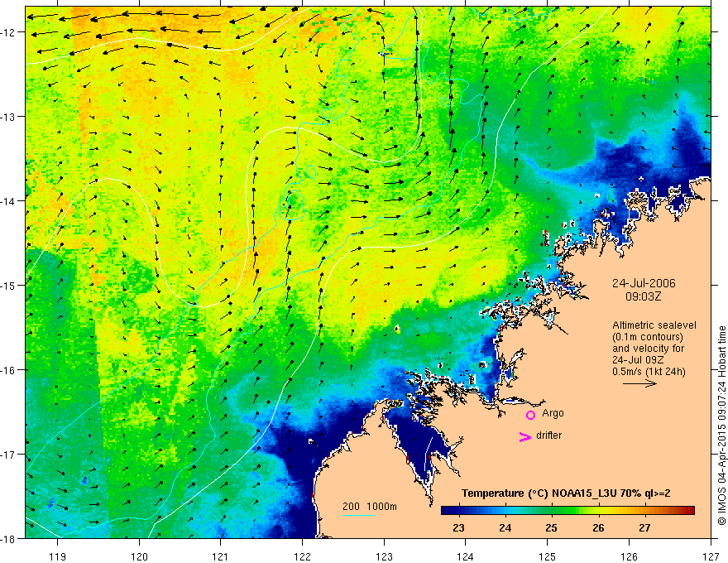
Task: Click the colorbar value 25
Action: pos(551,528)
